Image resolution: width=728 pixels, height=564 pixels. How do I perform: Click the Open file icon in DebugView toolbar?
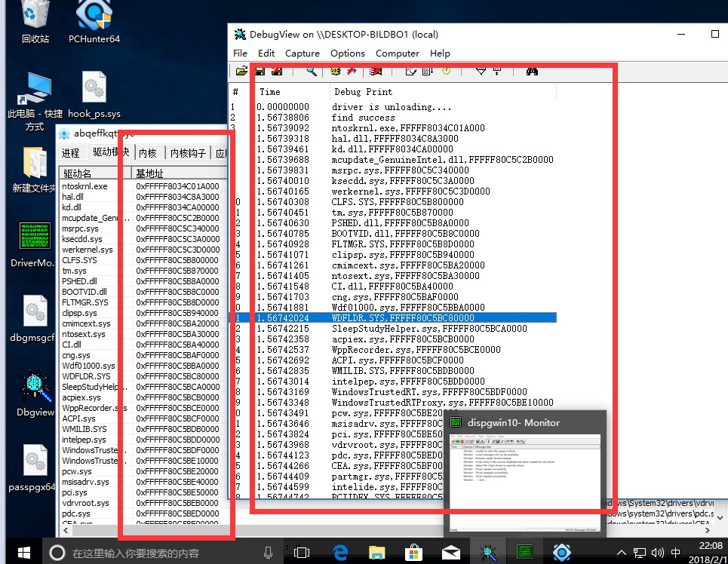tap(241, 71)
